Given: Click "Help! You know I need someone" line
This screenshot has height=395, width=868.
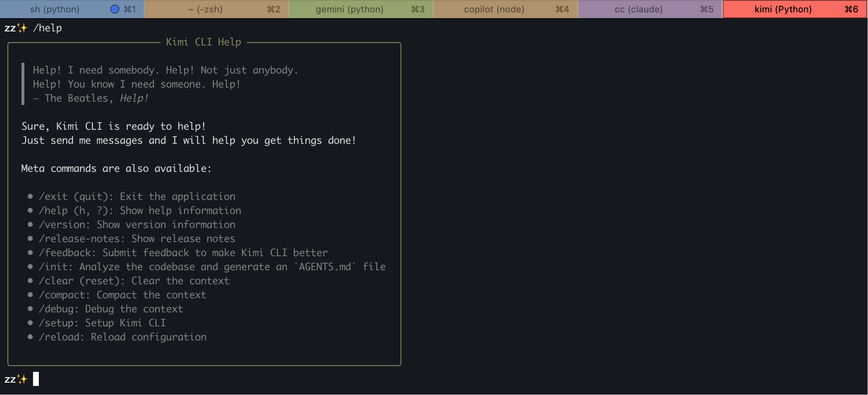Looking at the screenshot, I should click(x=137, y=84).
